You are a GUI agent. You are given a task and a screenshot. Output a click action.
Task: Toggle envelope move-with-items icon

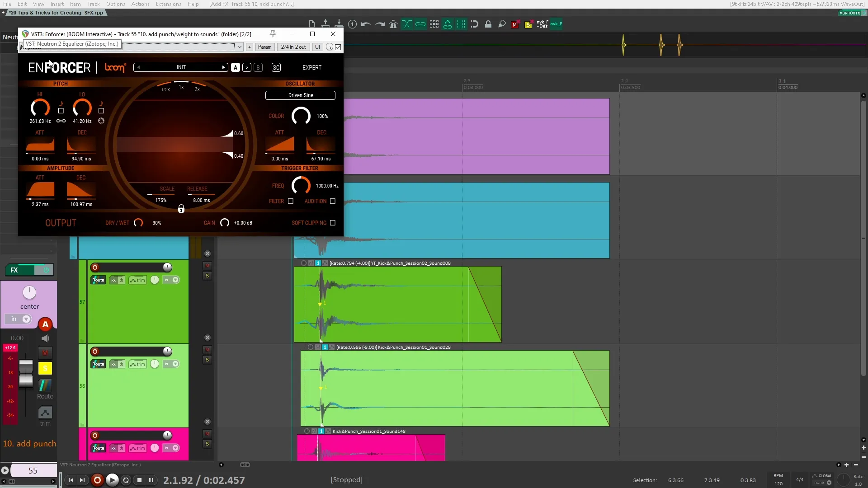click(448, 24)
